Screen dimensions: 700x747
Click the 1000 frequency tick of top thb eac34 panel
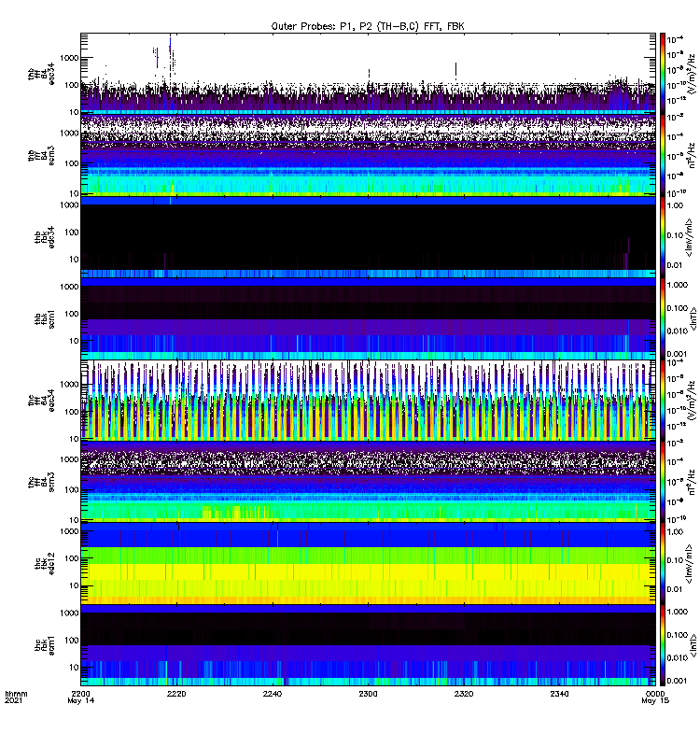point(69,58)
